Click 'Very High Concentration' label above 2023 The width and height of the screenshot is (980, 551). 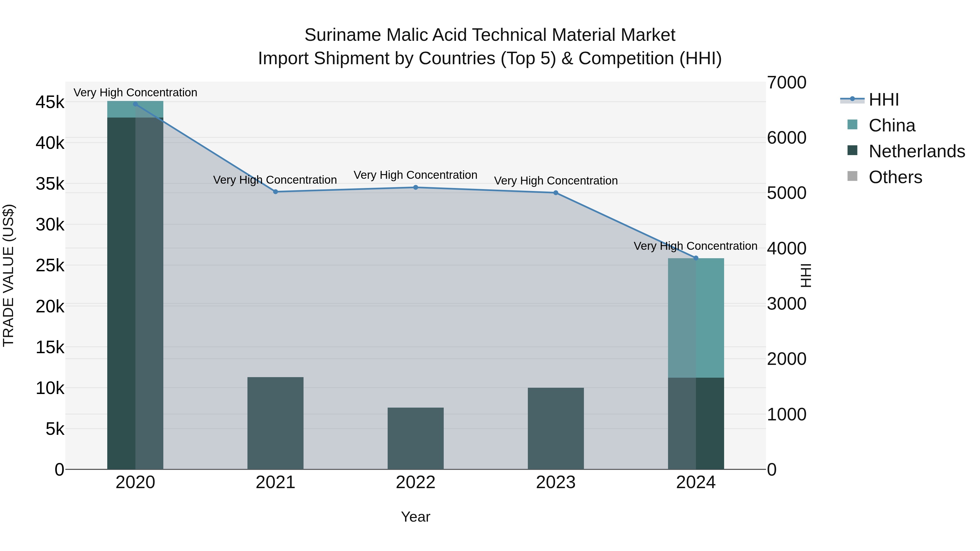tap(556, 181)
